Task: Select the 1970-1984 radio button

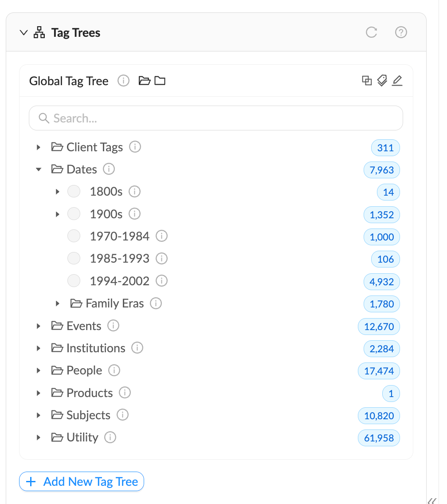Action: pos(74,236)
